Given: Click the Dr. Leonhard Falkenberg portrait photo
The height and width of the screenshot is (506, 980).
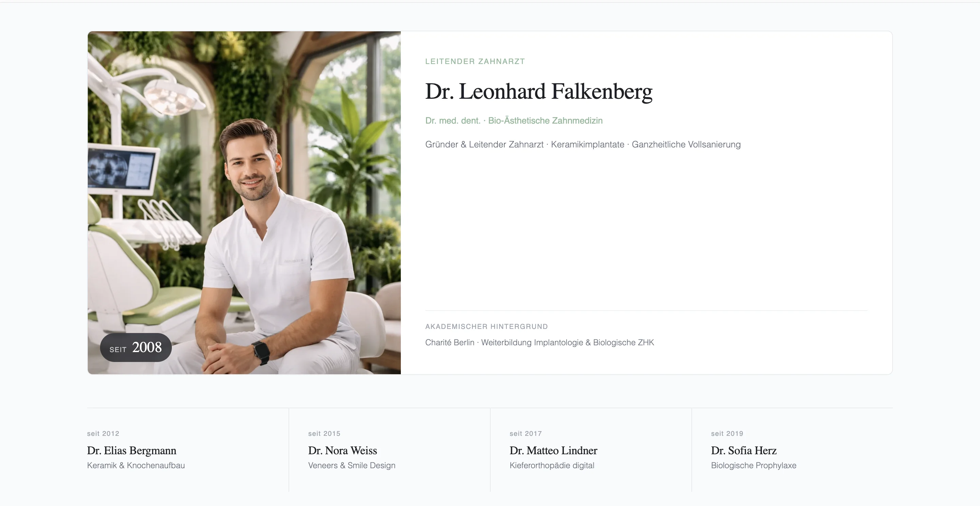Looking at the screenshot, I should [244, 203].
